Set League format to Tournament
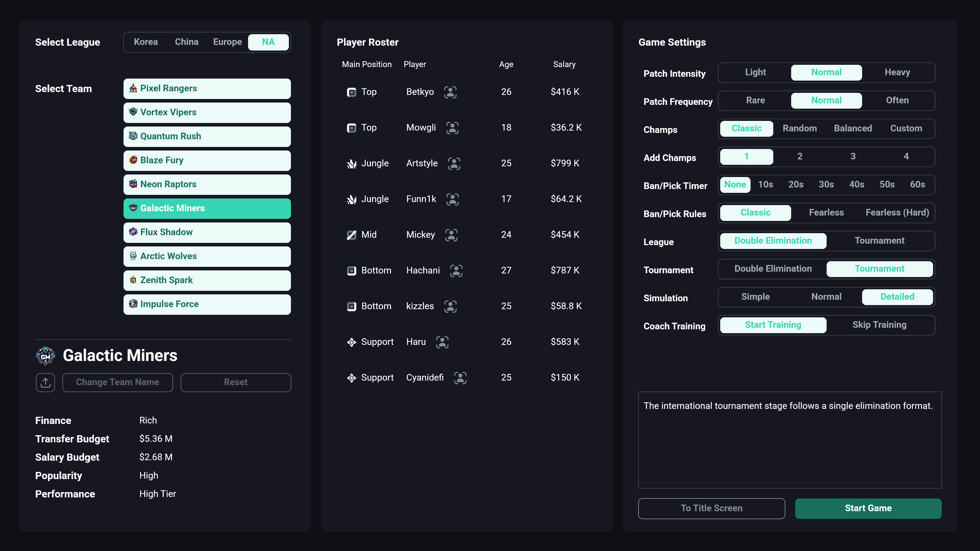The height and width of the screenshot is (551, 980). (x=879, y=241)
